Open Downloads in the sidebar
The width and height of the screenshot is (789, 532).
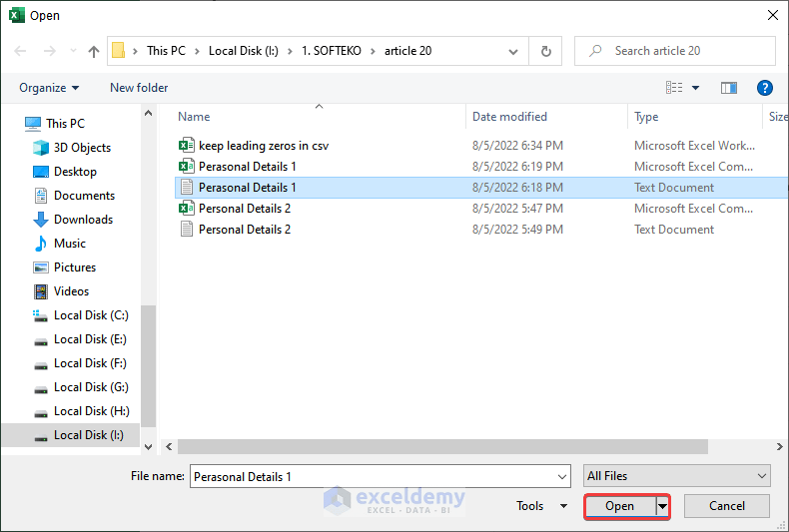point(73,220)
